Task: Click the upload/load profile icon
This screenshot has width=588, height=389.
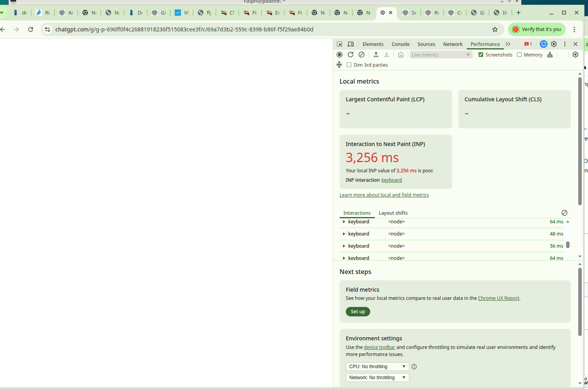Action: 376,55
